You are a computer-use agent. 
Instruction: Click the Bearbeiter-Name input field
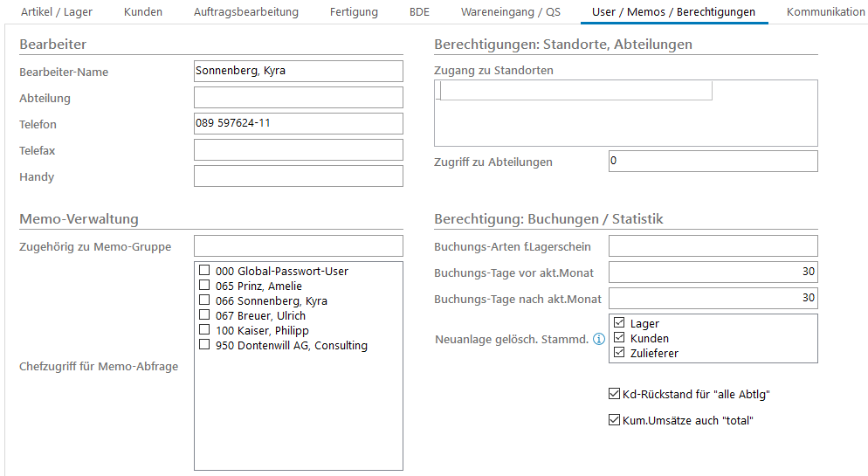(x=298, y=72)
